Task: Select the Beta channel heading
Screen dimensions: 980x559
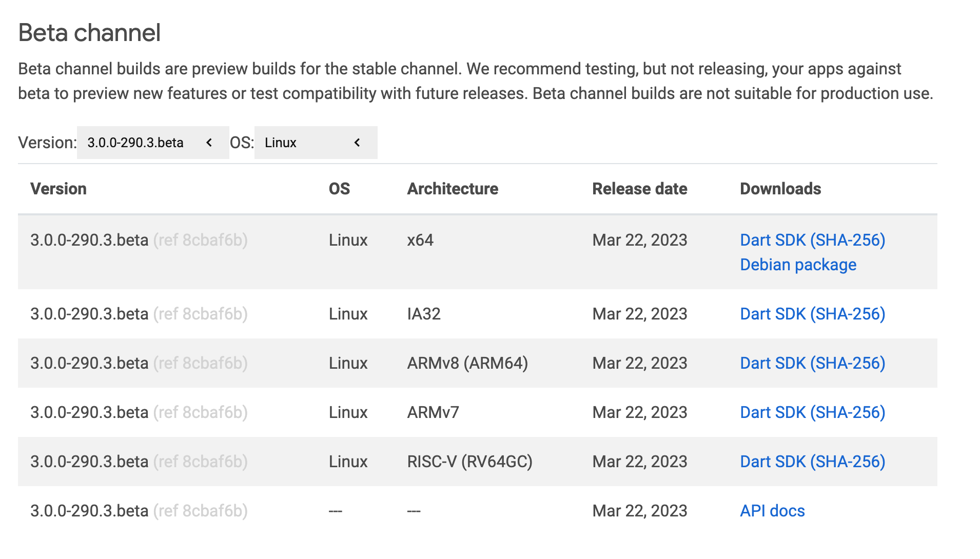Action: click(x=90, y=32)
